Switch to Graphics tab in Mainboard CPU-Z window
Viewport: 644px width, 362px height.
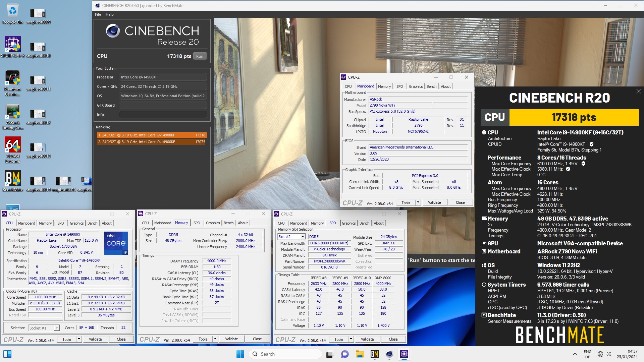pyautogui.click(x=416, y=86)
